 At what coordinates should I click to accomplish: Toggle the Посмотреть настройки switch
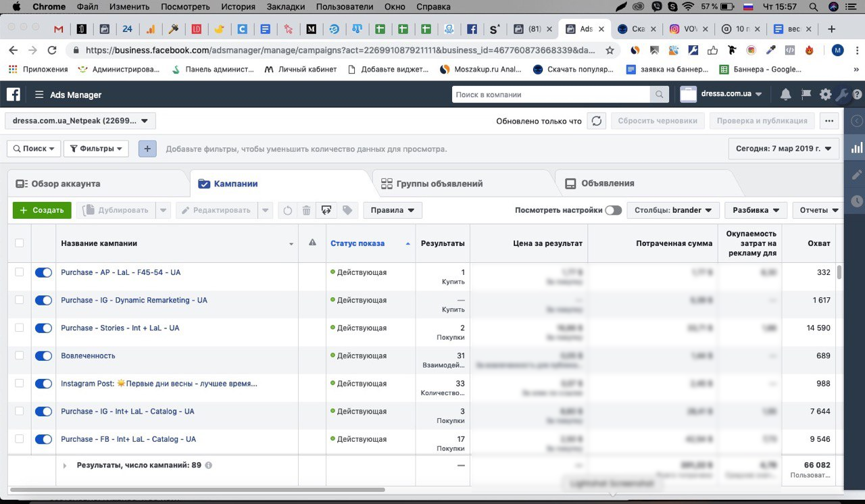pyautogui.click(x=613, y=210)
